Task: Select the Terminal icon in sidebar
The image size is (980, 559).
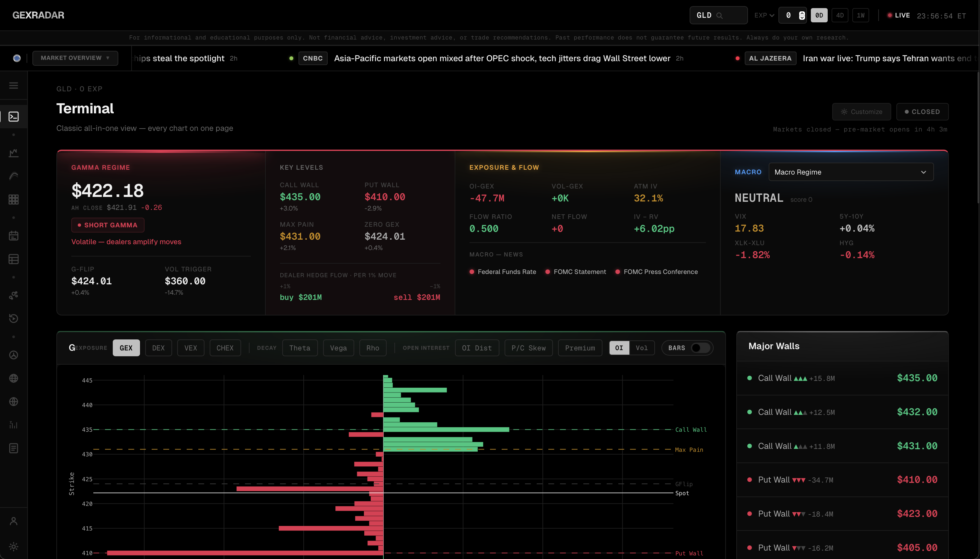Action: 13,116
